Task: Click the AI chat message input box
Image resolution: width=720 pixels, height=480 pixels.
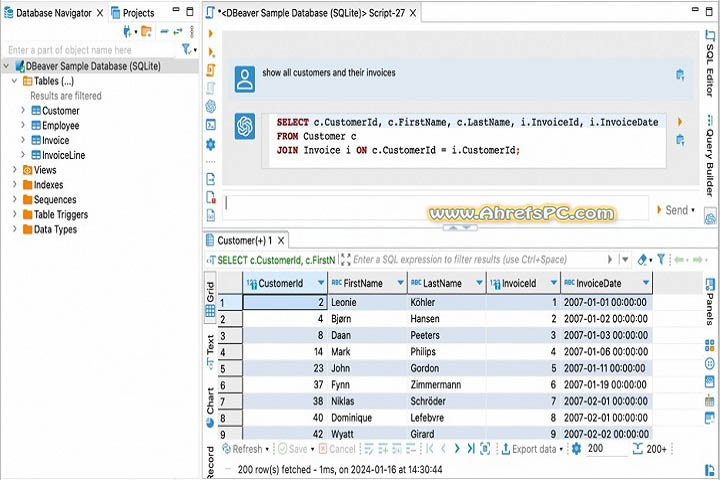Action: click(x=436, y=207)
